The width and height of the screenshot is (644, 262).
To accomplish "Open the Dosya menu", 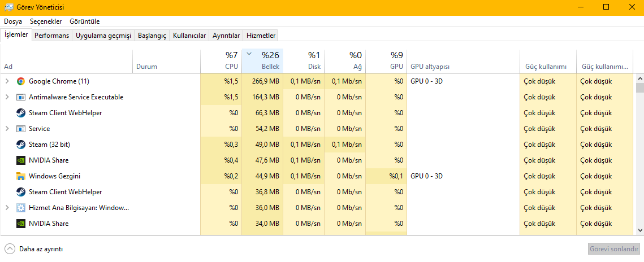I will pyautogui.click(x=13, y=21).
